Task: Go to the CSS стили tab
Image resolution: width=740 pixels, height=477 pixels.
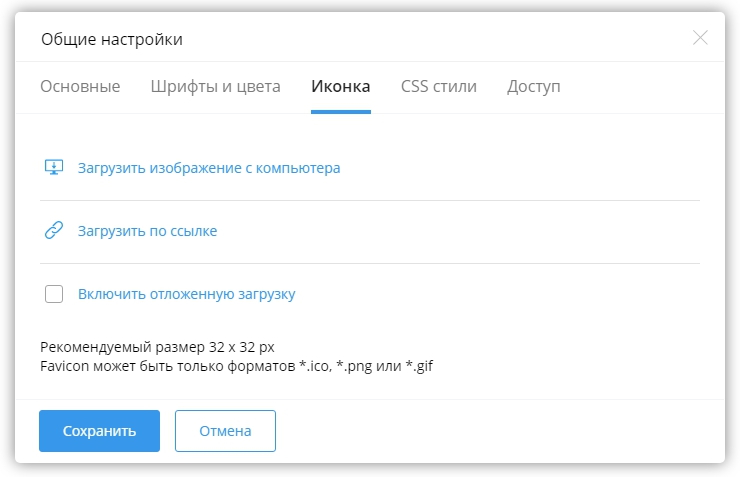Action: (x=439, y=86)
